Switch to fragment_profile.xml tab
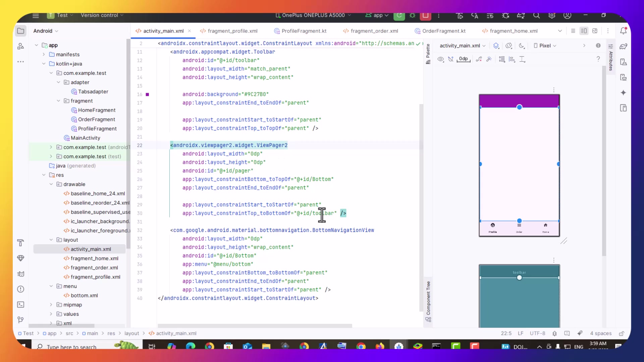 tap(232, 31)
